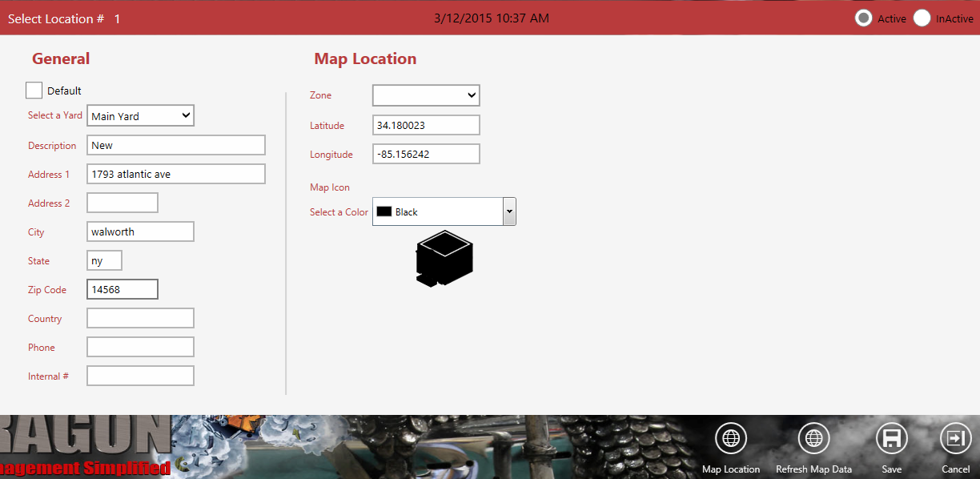Click the State field containing ny
Screen dimensions: 980x479
pos(105,260)
